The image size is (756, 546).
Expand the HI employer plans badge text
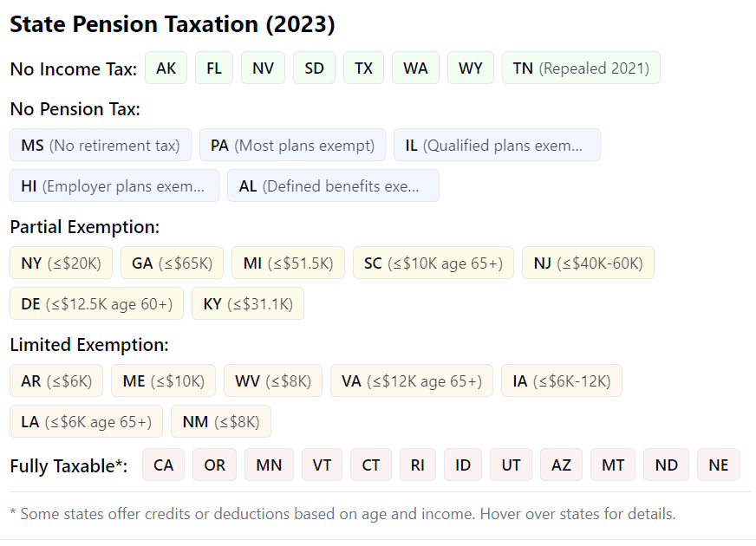(114, 185)
